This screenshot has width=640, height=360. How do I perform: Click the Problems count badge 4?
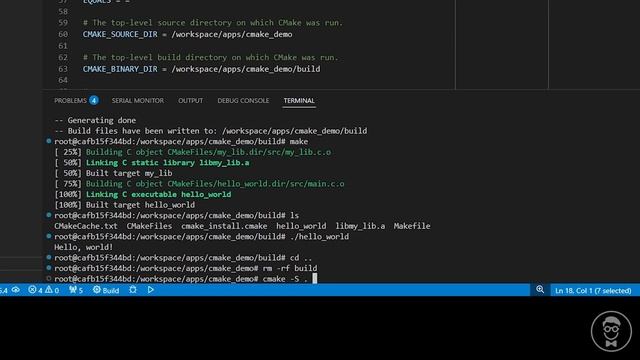(x=94, y=100)
